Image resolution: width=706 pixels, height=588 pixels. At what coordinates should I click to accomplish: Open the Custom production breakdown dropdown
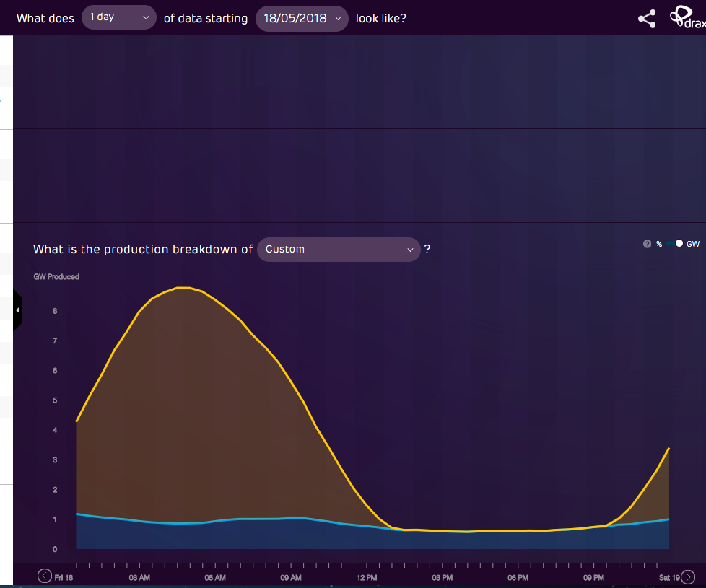pyautogui.click(x=339, y=249)
